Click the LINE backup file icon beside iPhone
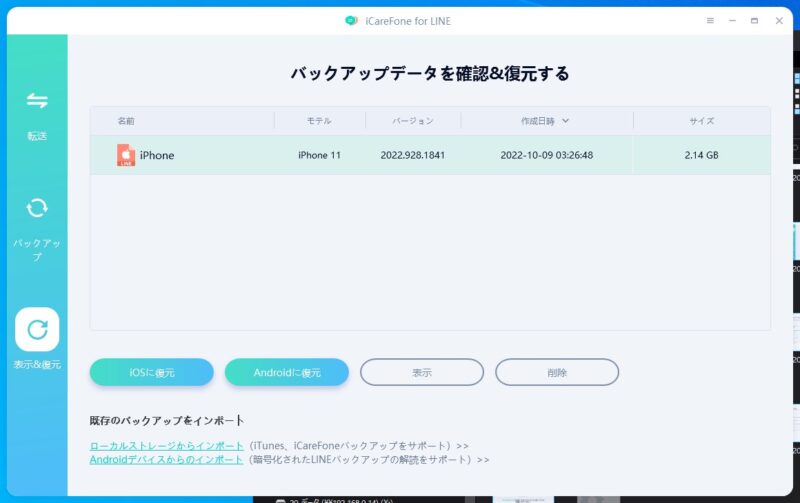The image size is (800, 503). (126, 155)
